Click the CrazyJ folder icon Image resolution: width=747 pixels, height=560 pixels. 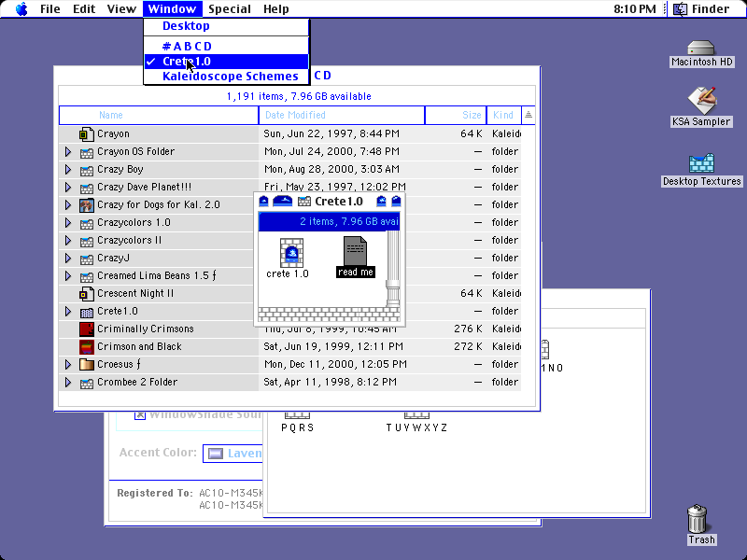pyautogui.click(x=86, y=259)
